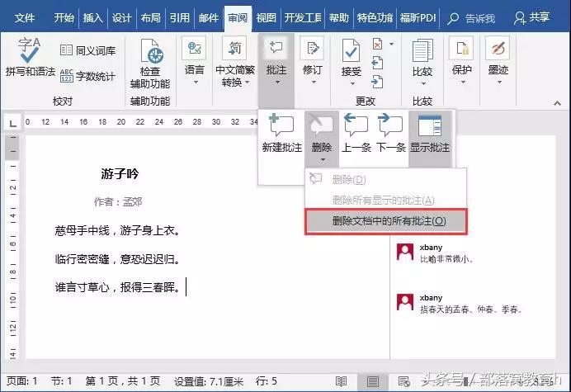Switch to read mode view icon
The image size is (571, 392).
click(x=342, y=381)
